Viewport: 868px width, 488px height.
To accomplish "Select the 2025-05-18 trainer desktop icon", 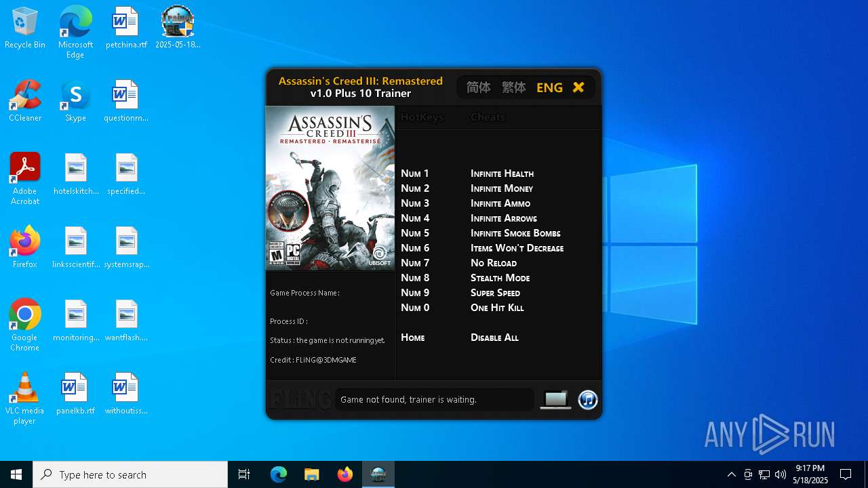I will coord(178,28).
